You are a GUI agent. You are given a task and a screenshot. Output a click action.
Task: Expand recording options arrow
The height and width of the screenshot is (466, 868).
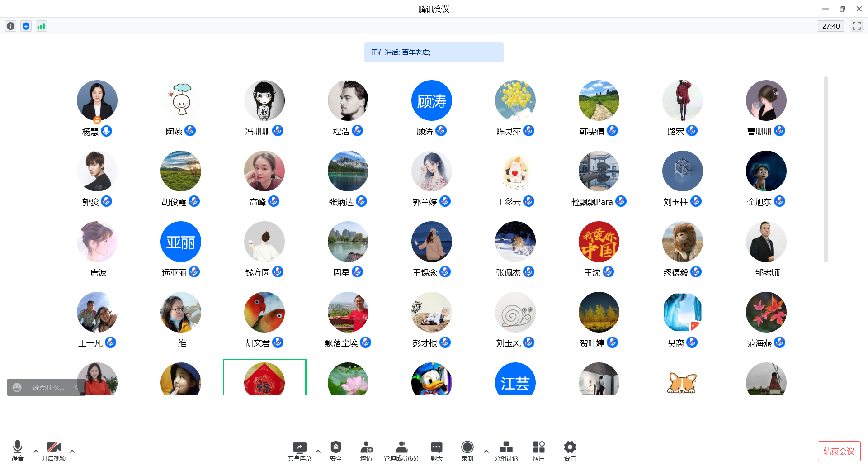tap(486, 451)
